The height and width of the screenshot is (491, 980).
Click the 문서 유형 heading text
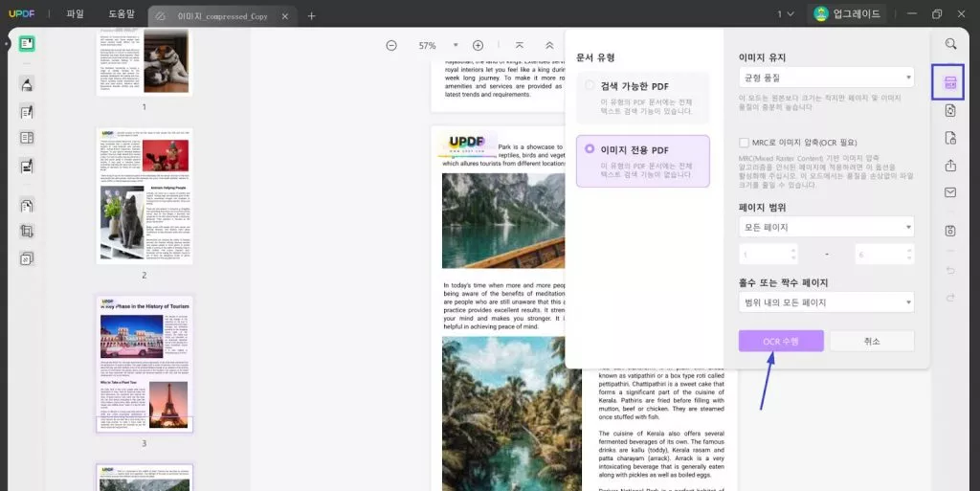(595, 57)
